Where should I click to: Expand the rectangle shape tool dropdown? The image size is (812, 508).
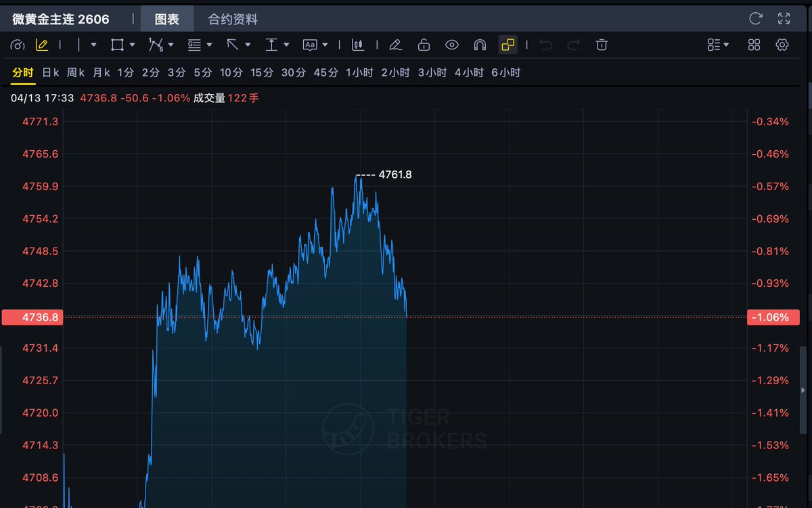tap(132, 45)
